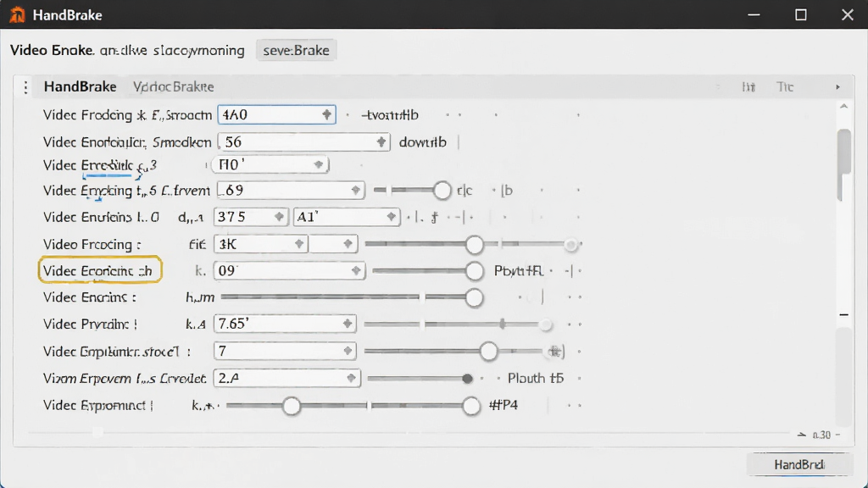Click the HandBrake app logo icon
The width and height of the screenshot is (868, 488).
17,14
